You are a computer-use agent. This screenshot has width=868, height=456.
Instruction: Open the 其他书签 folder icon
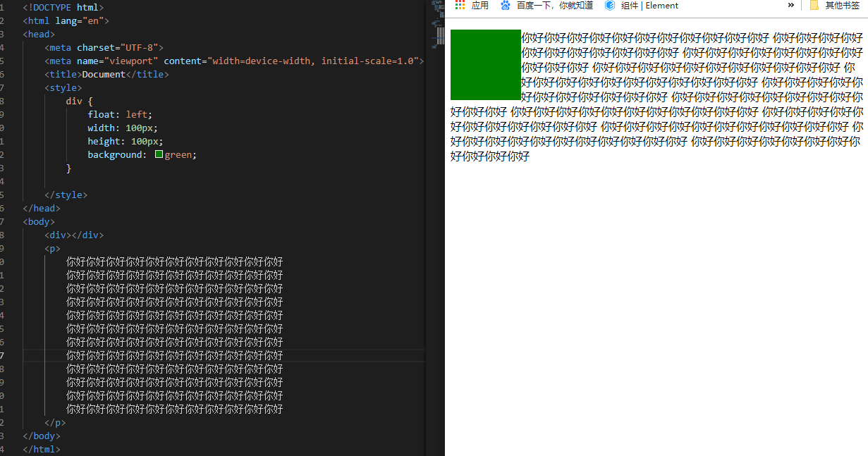tap(814, 6)
